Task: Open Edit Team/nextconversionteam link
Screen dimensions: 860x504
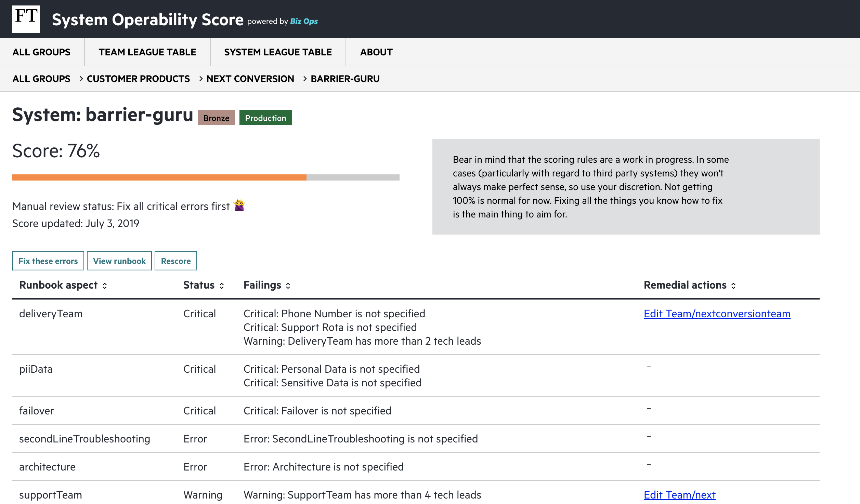Action: tap(717, 314)
